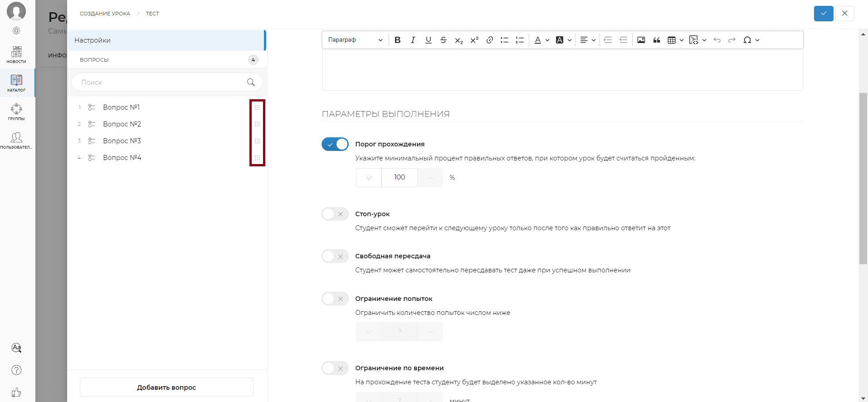
Task: Click into the rich text editor area
Action: (x=563, y=70)
